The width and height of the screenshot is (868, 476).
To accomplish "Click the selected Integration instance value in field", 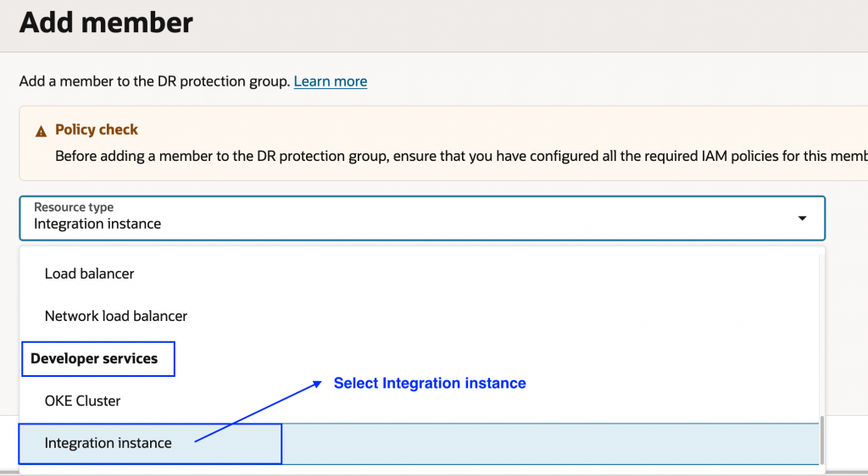I will [97, 224].
